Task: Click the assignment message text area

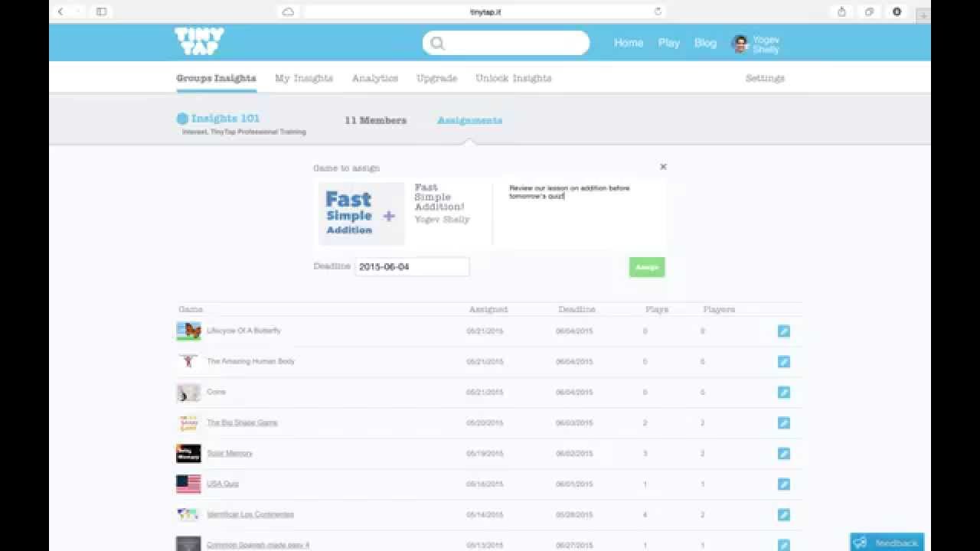Action: [578, 214]
